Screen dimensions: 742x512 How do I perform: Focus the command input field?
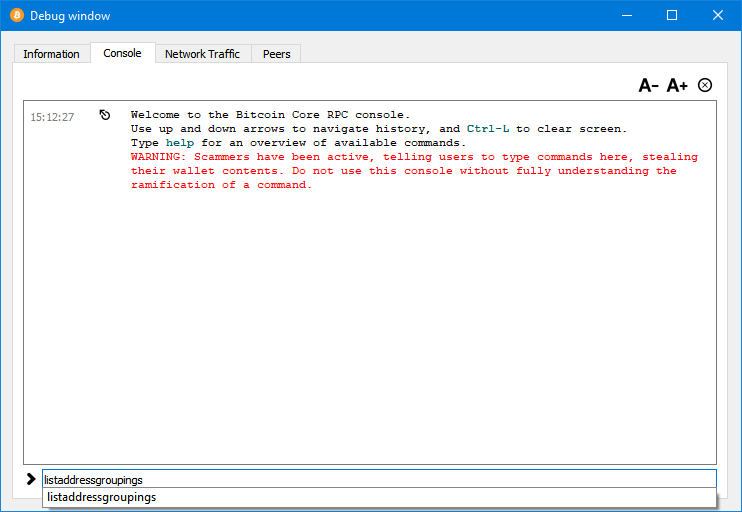point(379,479)
